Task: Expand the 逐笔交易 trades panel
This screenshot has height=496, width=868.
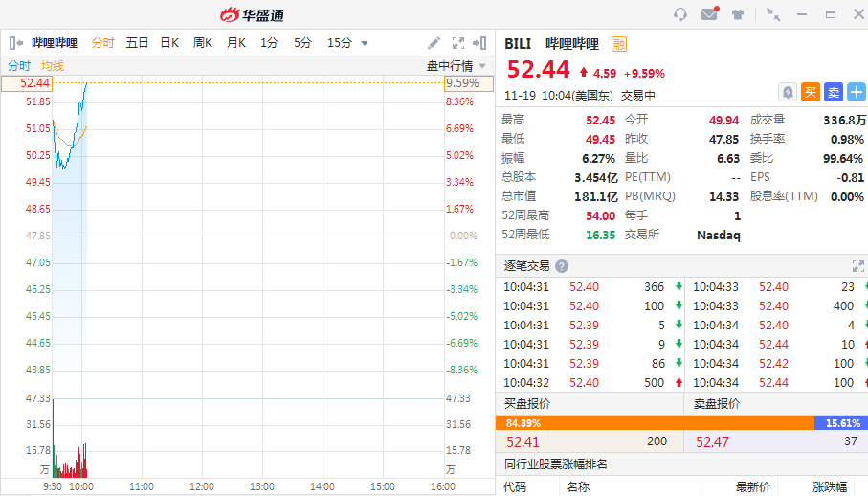Action: pos(857,266)
